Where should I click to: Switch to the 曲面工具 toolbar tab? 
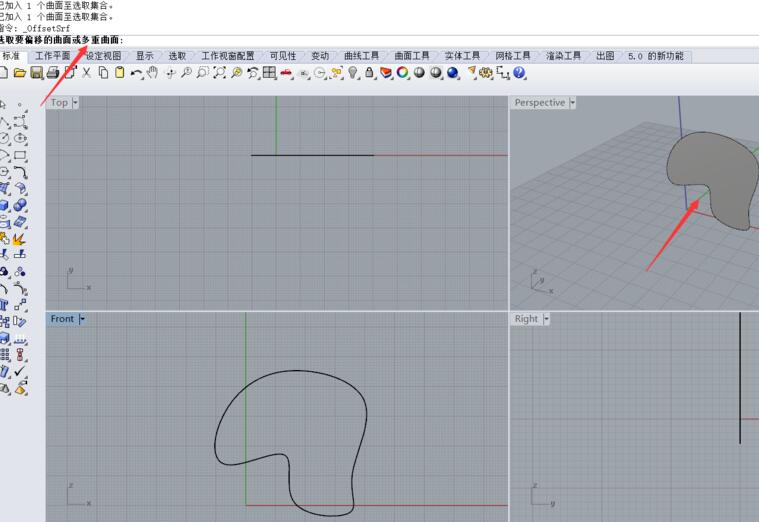411,56
